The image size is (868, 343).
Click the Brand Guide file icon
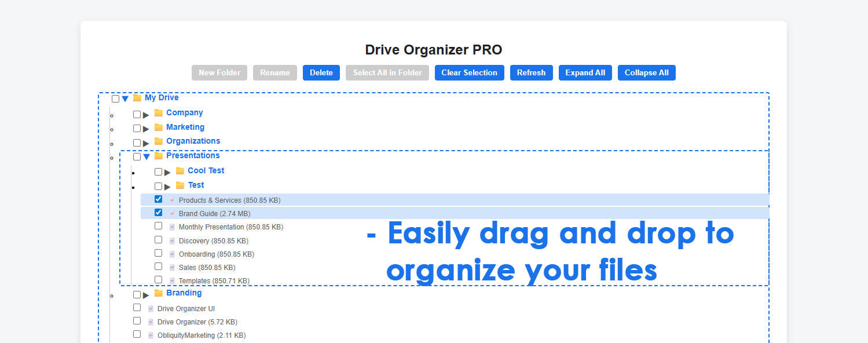coord(172,214)
